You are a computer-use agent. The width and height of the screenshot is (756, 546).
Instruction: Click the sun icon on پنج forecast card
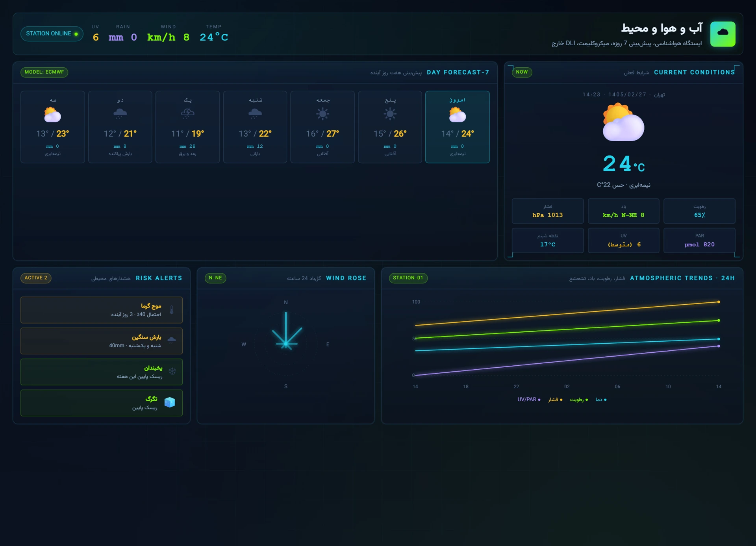[390, 114]
